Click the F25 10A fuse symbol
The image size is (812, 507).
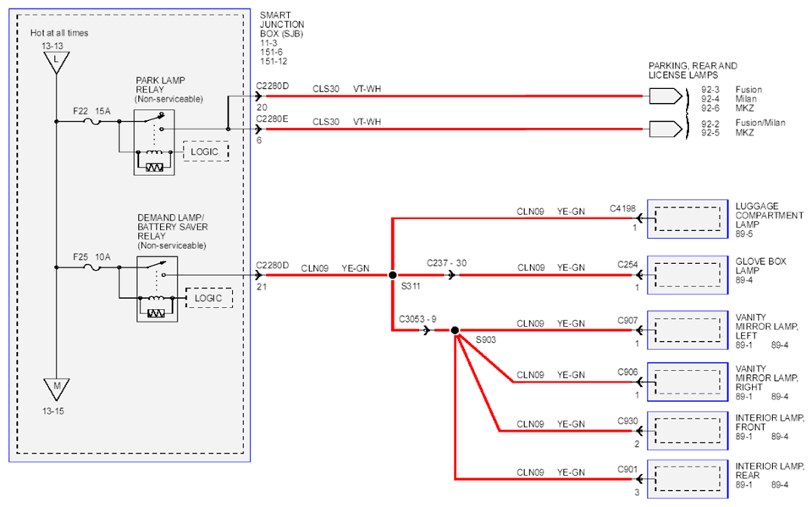[92, 267]
